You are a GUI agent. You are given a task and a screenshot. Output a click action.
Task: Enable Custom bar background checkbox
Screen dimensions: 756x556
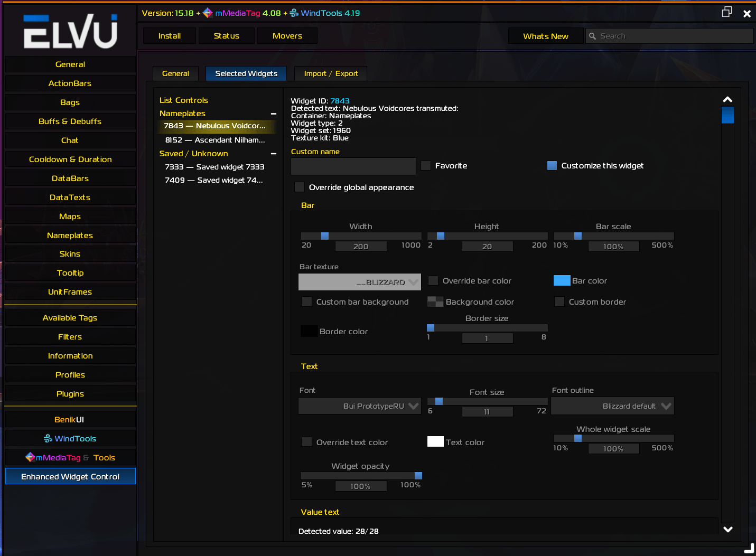coord(307,301)
